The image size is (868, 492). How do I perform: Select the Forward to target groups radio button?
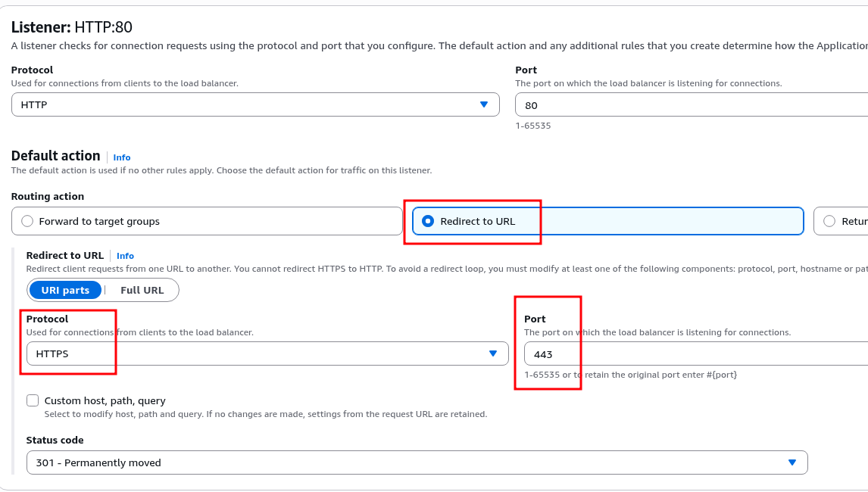pos(27,221)
